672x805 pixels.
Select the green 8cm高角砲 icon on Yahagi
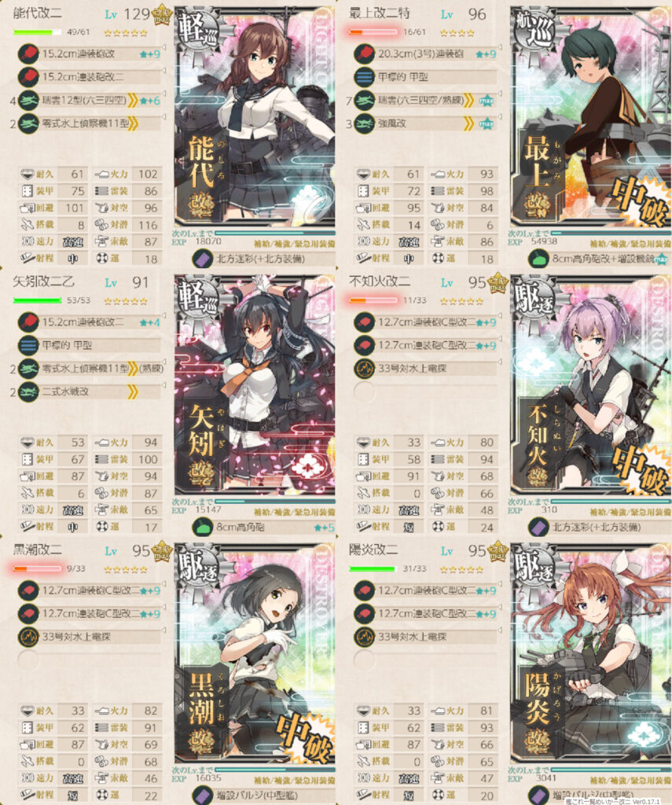202,527
